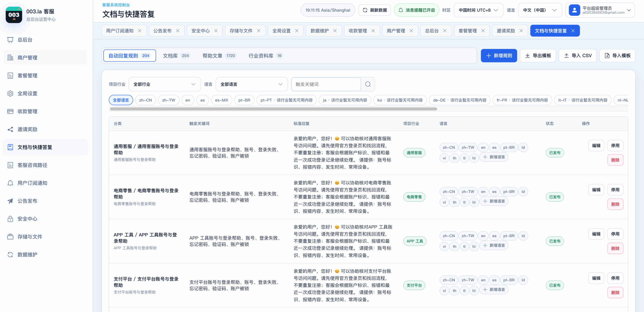Open 商户管理 in the sidebar
Viewport: 644px width, 312px height.
click(x=45, y=58)
